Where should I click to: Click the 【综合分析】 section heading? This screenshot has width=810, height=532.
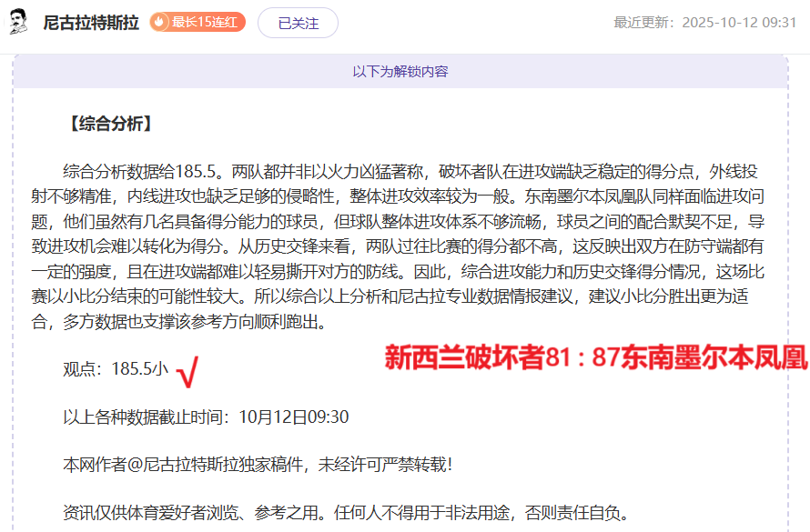click(109, 125)
